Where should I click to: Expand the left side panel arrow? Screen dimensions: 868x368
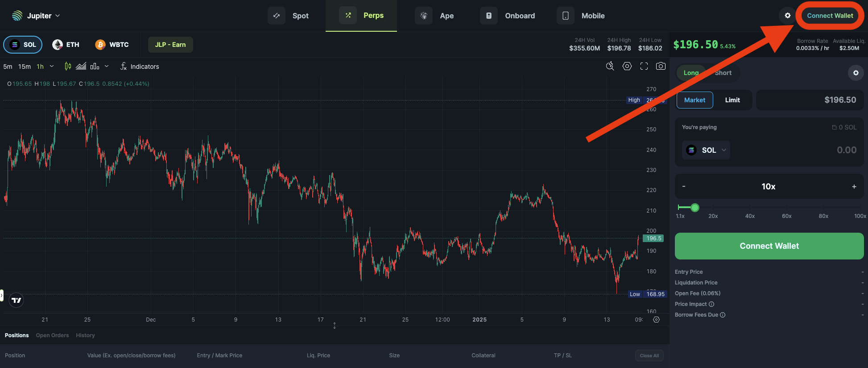tap(2, 295)
